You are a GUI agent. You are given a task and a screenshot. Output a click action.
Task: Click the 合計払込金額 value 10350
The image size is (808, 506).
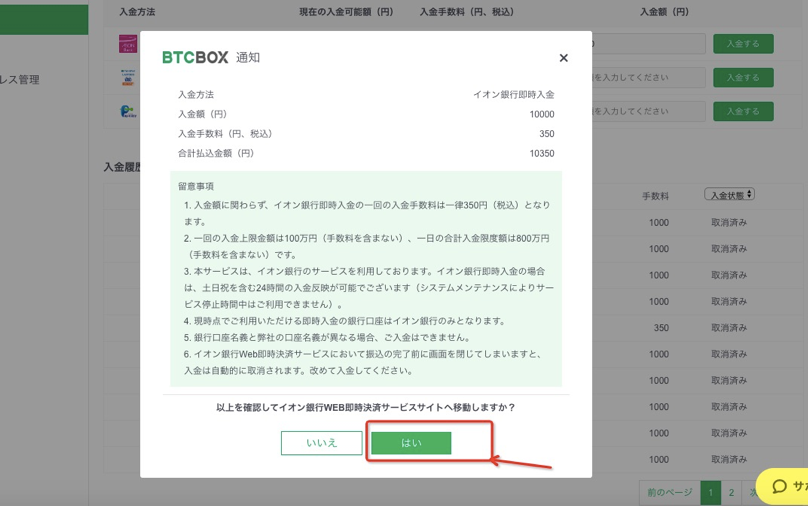click(x=542, y=154)
